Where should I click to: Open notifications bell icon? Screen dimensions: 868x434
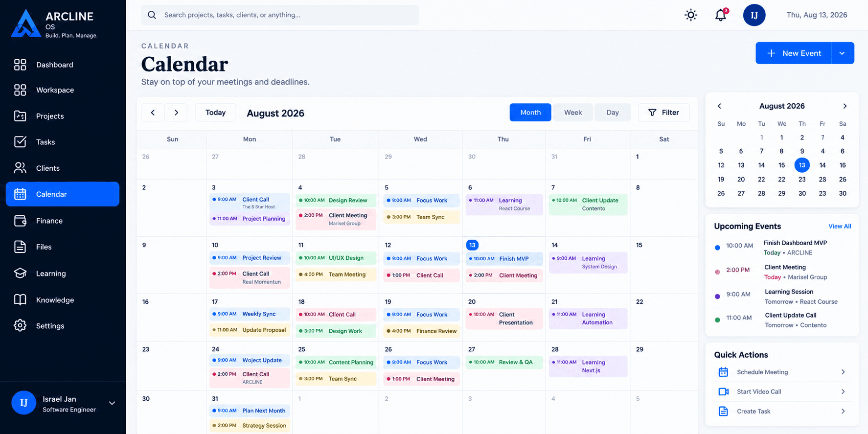click(721, 15)
